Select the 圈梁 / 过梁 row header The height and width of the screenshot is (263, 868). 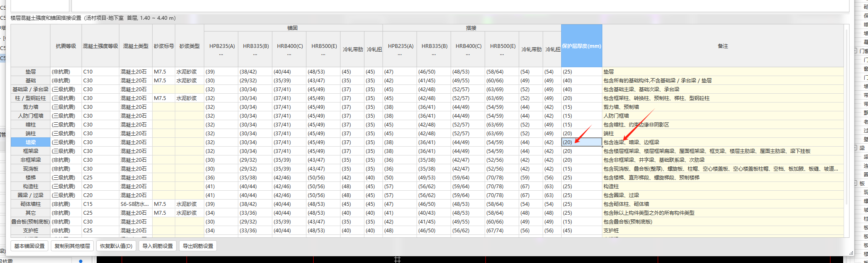tap(31, 195)
